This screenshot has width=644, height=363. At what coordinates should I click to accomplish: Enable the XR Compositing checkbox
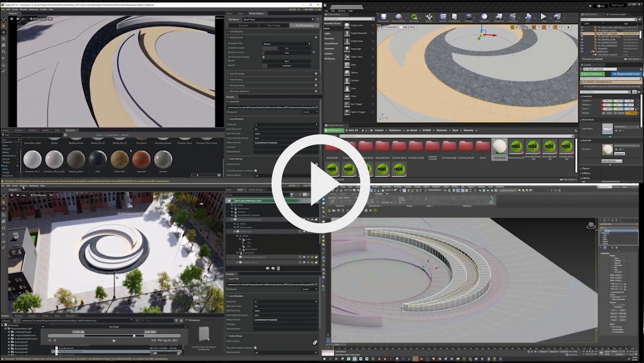[x=316, y=85]
